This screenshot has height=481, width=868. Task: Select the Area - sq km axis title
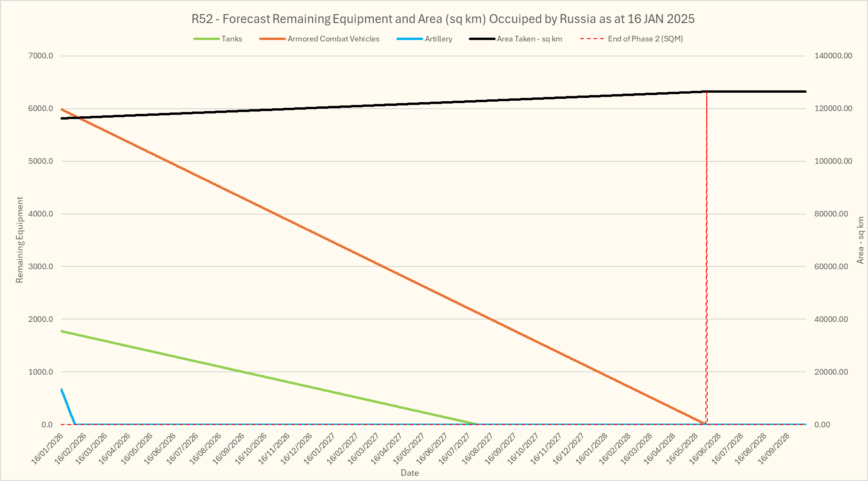click(x=860, y=240)
